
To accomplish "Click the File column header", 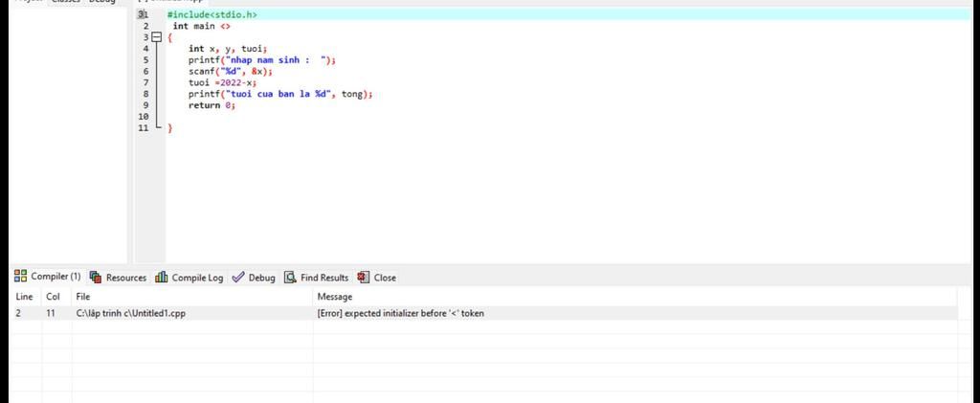I will [82, 297].
